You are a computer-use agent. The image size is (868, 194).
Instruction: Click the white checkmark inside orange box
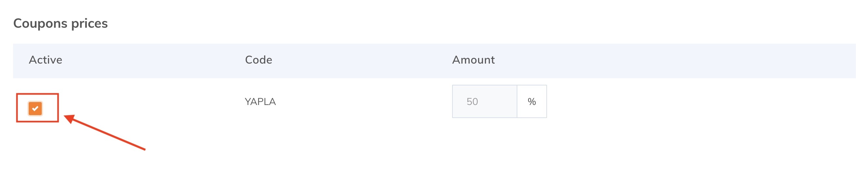tap(35, 109)
